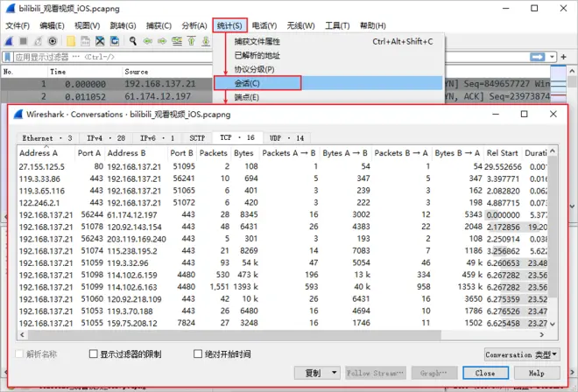Click the display filter bookmark icon

pos(7,57)
